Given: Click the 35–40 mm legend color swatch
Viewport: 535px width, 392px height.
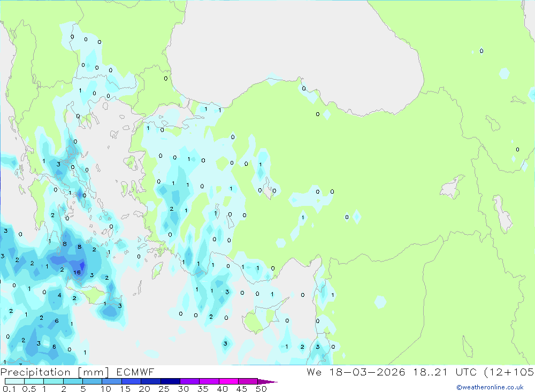Looking at the screenshot, I should click(x=209, y=381).
